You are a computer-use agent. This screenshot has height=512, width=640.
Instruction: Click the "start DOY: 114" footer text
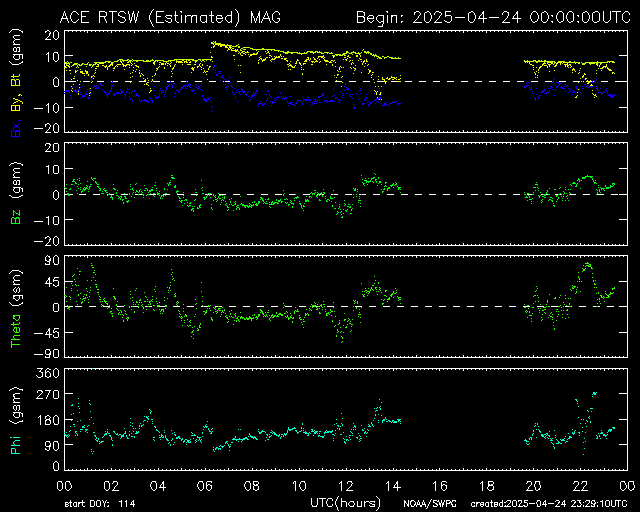coord(100,503)
